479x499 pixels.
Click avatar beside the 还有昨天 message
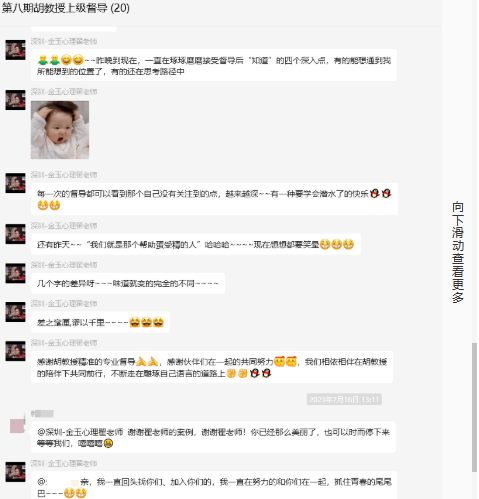(x=15, y=234)
